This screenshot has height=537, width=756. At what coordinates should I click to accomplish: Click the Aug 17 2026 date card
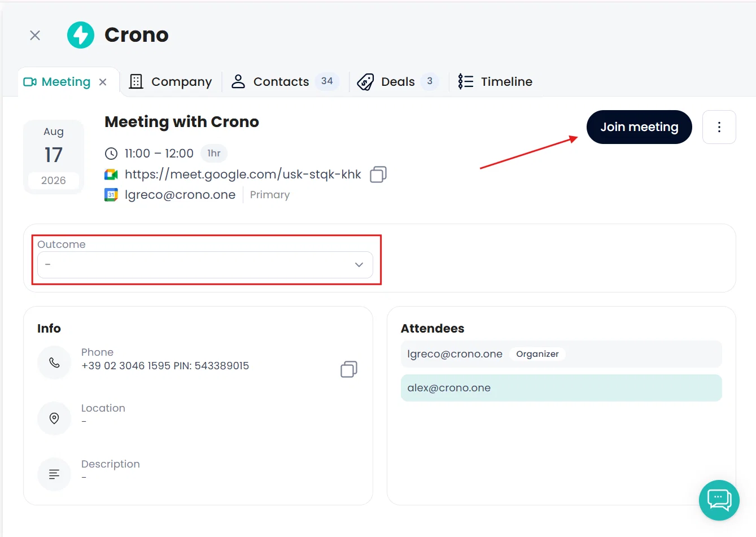click(54, 156)
